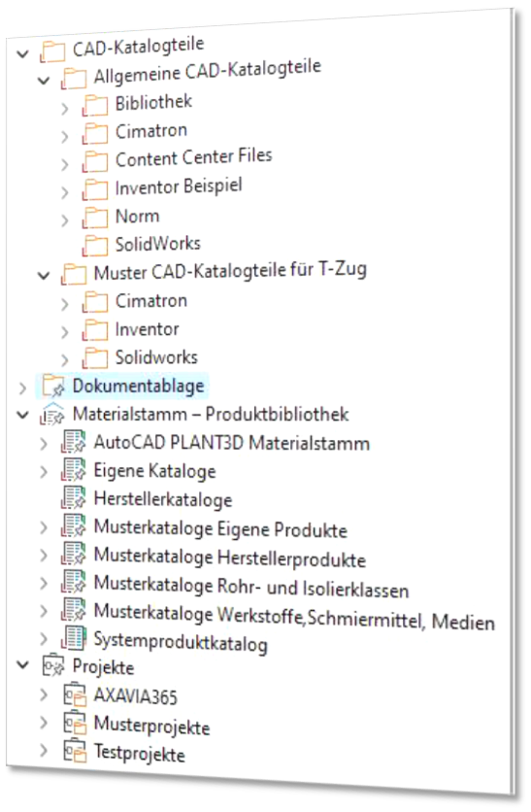Collapse the Projekte section chevron
Screen dimensions: 531x812
pos(22,664)
